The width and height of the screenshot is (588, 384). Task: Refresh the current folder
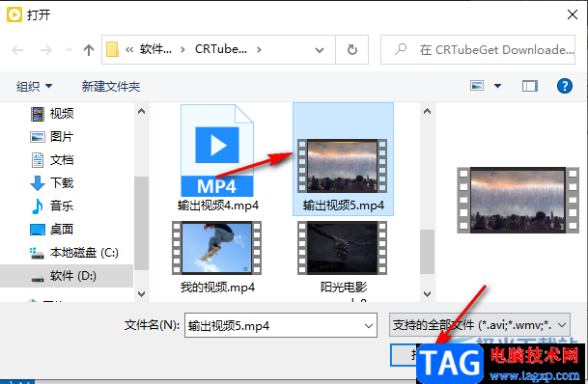click(352, 50)
